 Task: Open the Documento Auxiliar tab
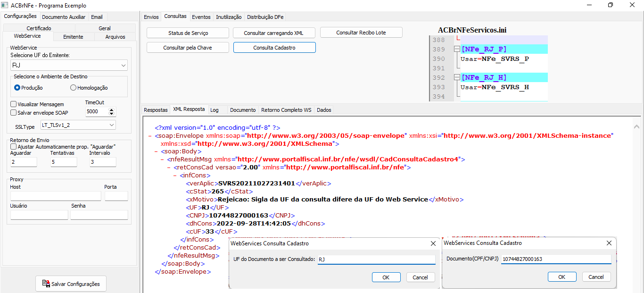coord(64,17)
